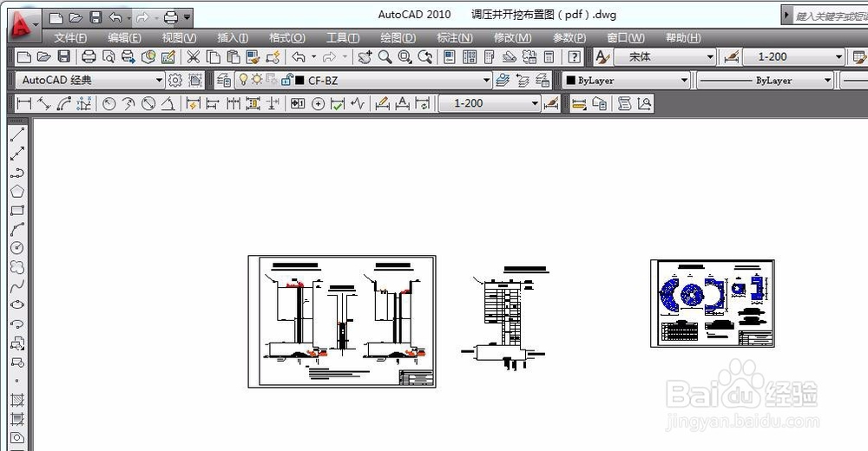Click the Center Mark dimension tool

point(319,103)
